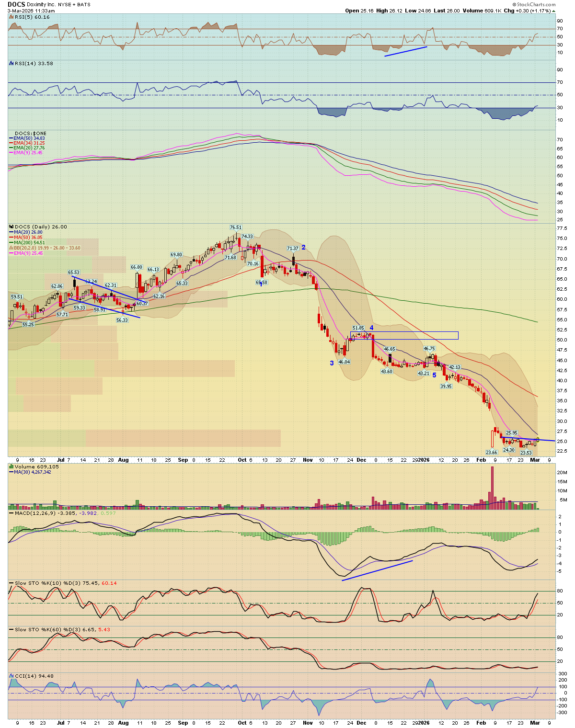Select the MACD(12,26,9) legend icon
The image size is (575, 728).
11,513
